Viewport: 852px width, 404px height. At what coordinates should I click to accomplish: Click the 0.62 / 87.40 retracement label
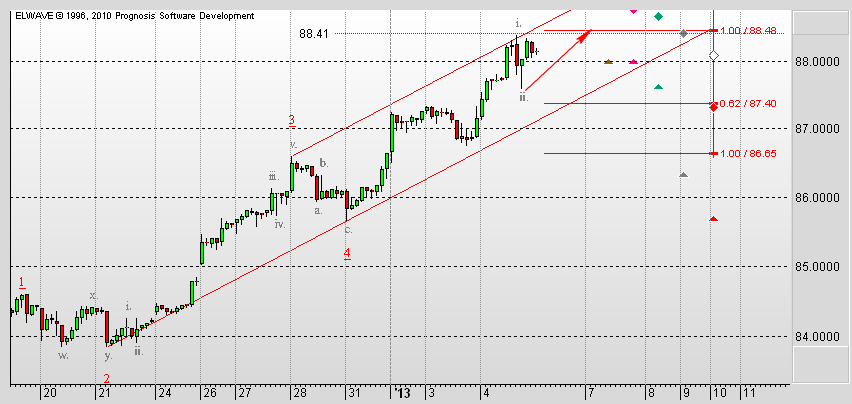(747, 103)
